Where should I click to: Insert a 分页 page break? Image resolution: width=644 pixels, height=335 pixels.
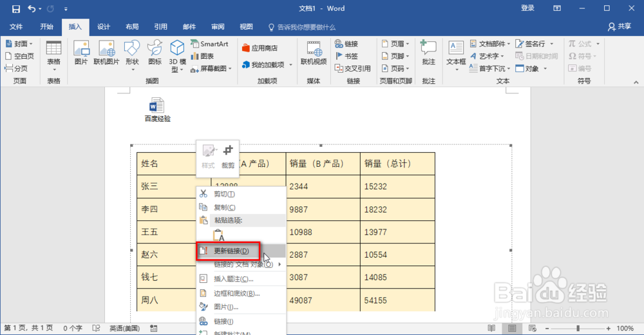tap(16, 68)
